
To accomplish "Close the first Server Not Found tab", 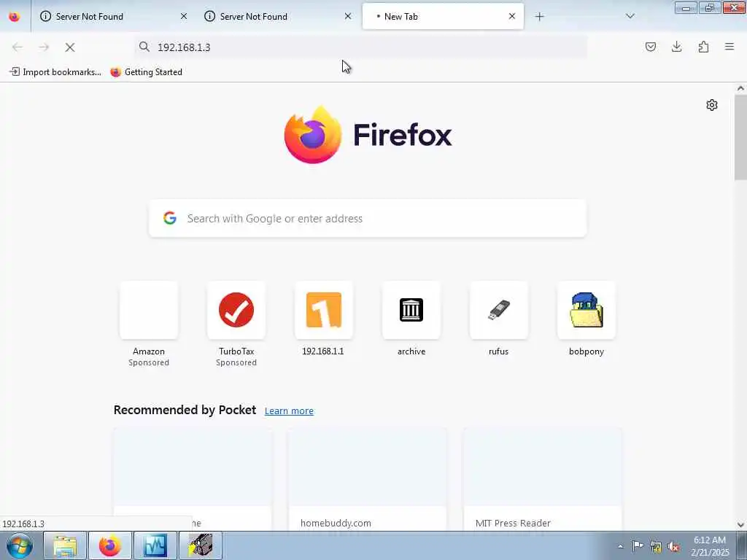I will pos(184,16).
